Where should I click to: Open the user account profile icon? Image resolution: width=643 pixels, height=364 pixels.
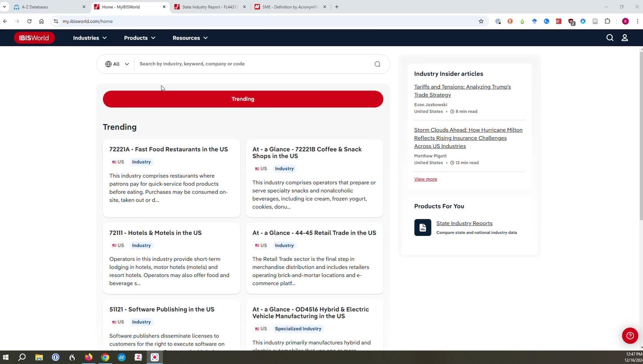point(625,38)
